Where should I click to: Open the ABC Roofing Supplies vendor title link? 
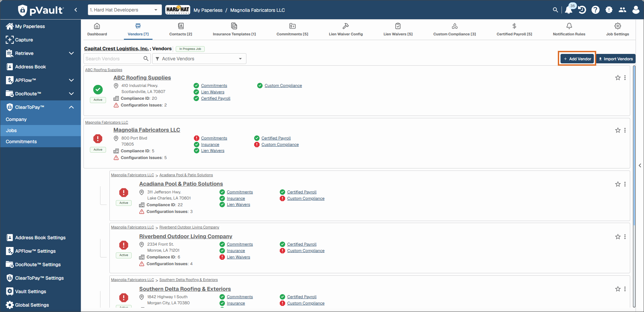coord(142,78)
